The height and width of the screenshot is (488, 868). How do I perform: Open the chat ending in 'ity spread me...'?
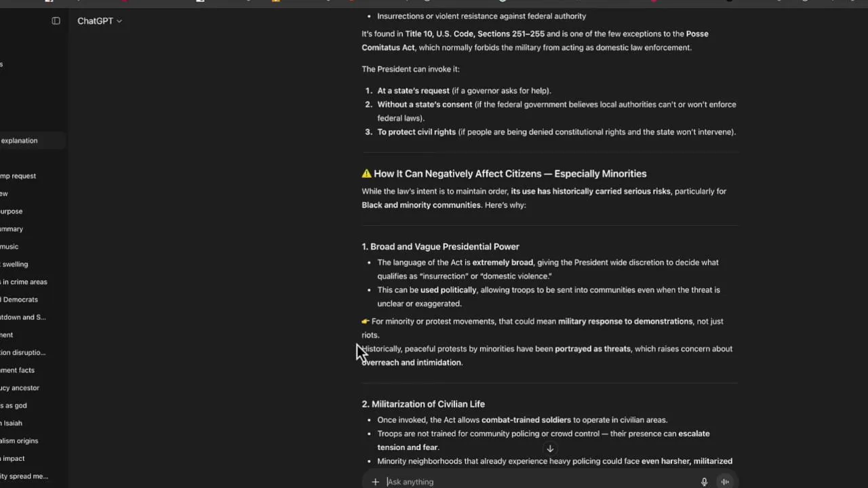point(33,475)
